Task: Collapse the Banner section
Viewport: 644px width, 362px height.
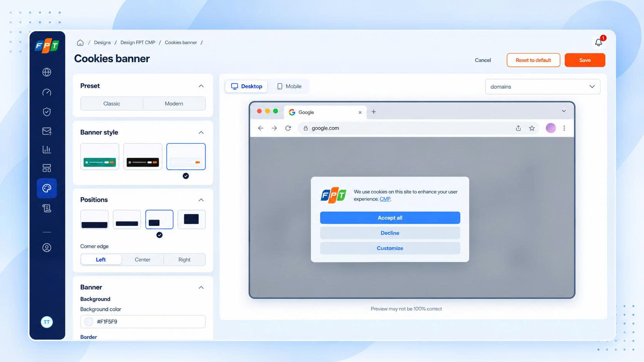Action: click(201, 287)
